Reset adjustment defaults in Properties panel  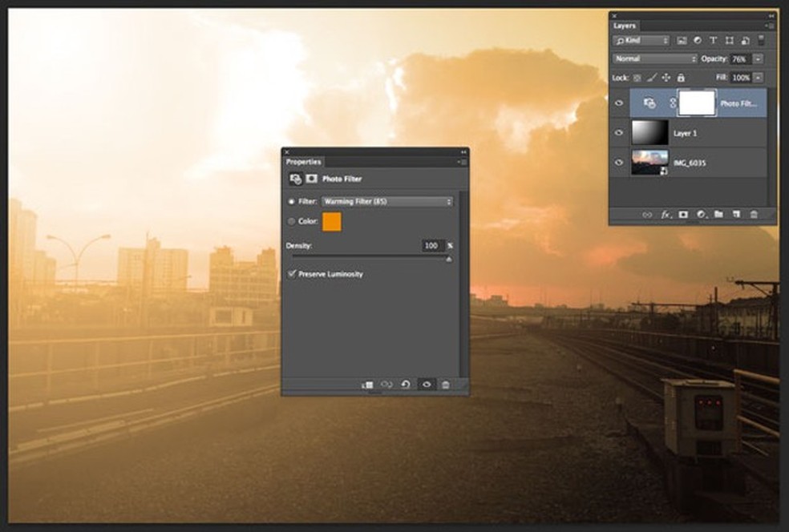406,385
